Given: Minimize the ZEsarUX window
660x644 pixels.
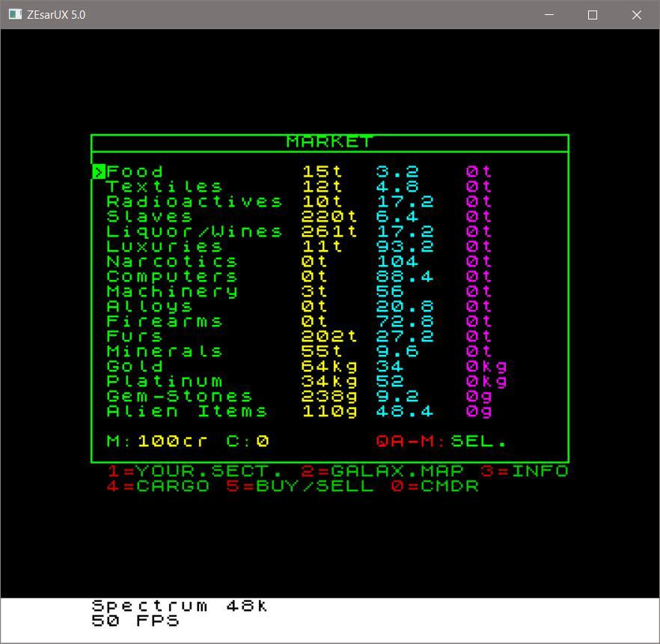Looking at the screenshot, I should coord(549,15).
